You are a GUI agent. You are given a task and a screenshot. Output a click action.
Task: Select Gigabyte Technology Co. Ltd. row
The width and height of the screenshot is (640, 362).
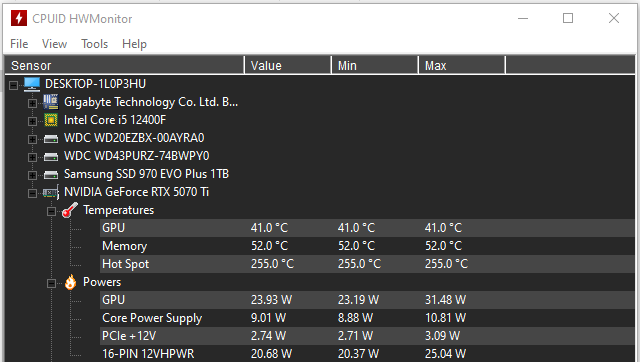tap(151, 102)
